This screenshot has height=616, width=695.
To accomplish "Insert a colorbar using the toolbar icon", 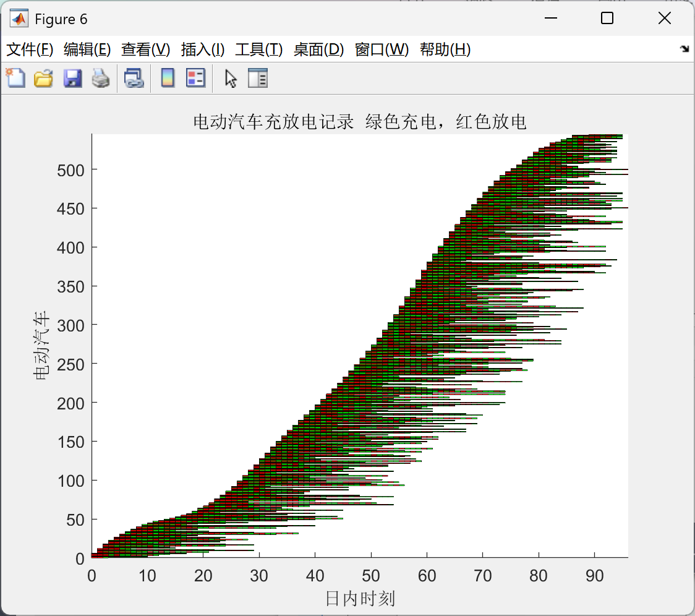I will click(168, 79).
